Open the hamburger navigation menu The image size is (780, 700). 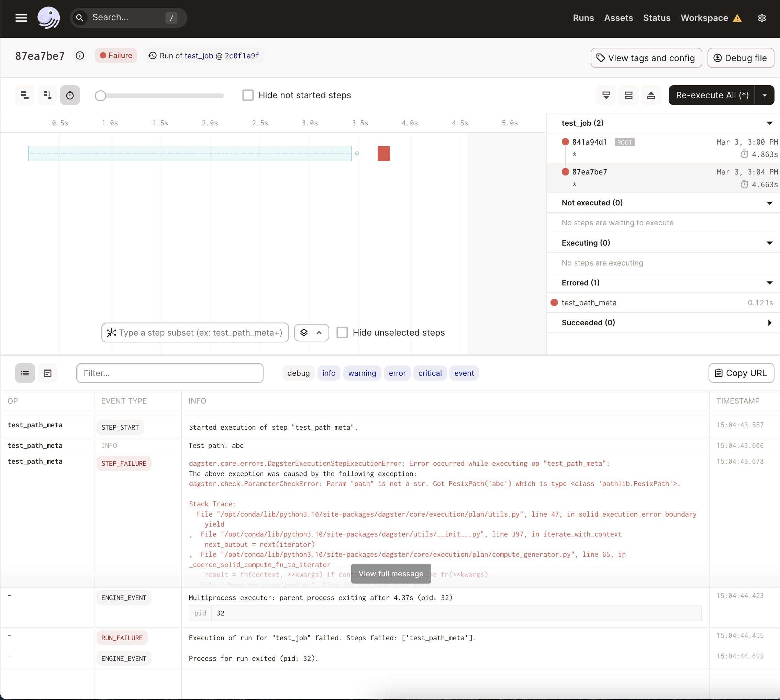pyautogui.click(x=21, y=18)
